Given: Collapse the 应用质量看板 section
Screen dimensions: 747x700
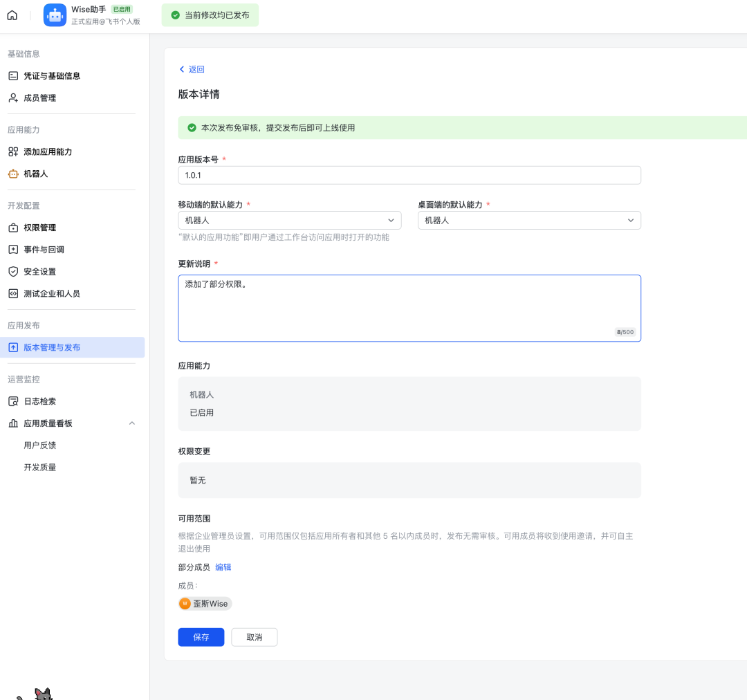Looking at the screenshot, I should pyautogui.click(x=132, y=423).
